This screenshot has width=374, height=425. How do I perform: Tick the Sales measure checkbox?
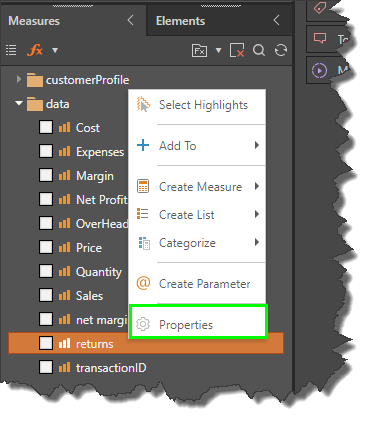point(46,295)
